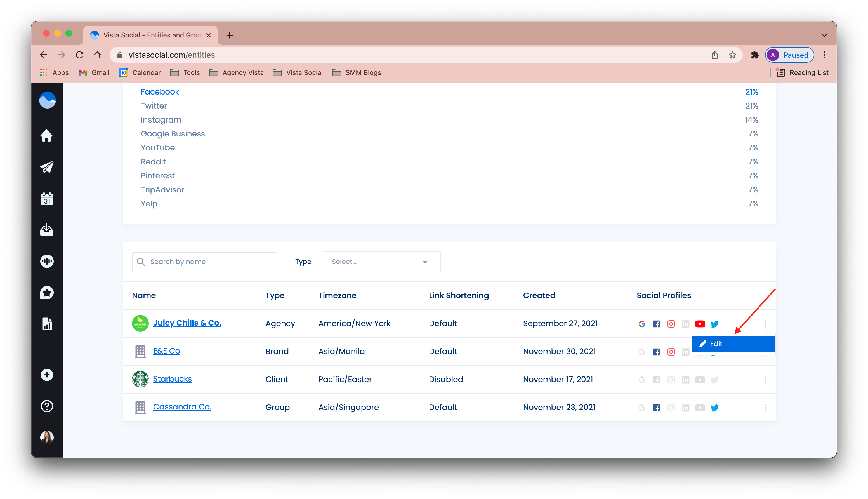868x499 pixels.
Task: Click the Facebook network link
Action: pos(160,92)
